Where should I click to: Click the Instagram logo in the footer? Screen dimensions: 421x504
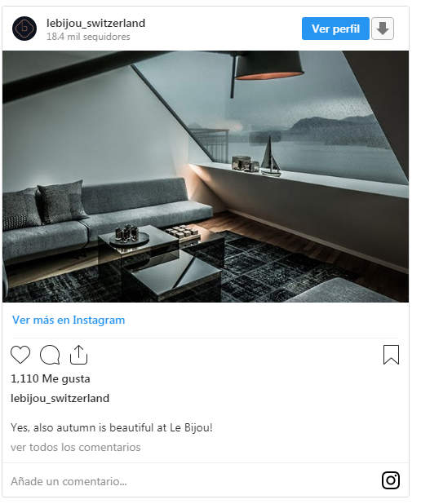391,480
